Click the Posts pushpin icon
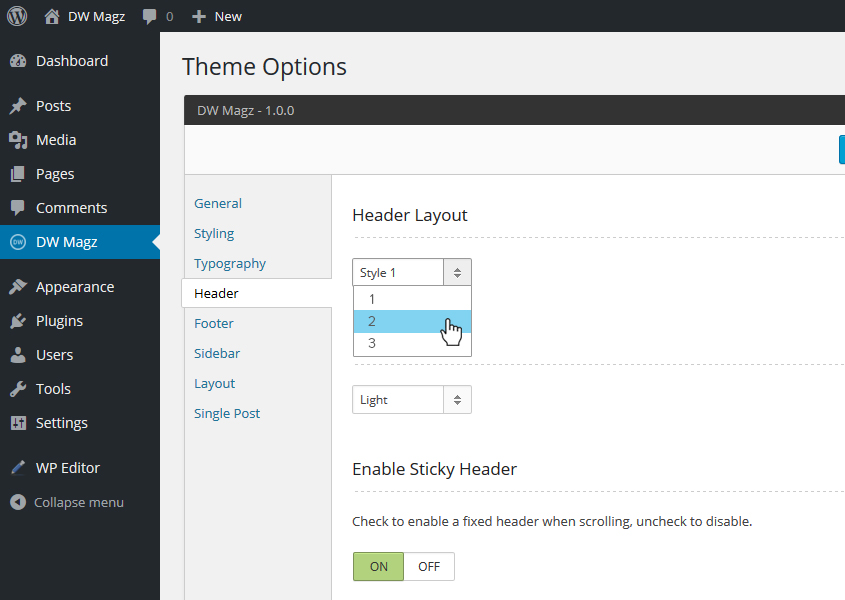The width and height of the screenshot is (845, 600). pos(18,106)
